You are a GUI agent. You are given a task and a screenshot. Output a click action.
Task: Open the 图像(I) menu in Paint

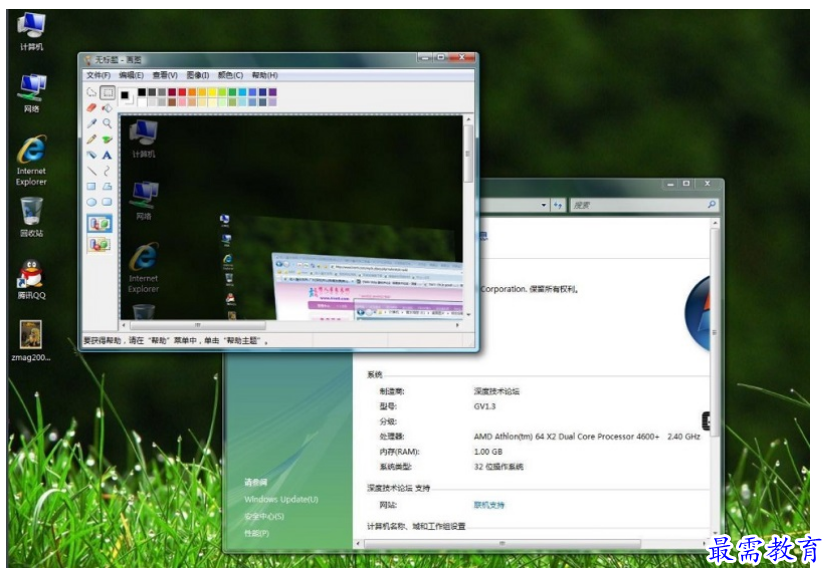click(x=197, y=75)
